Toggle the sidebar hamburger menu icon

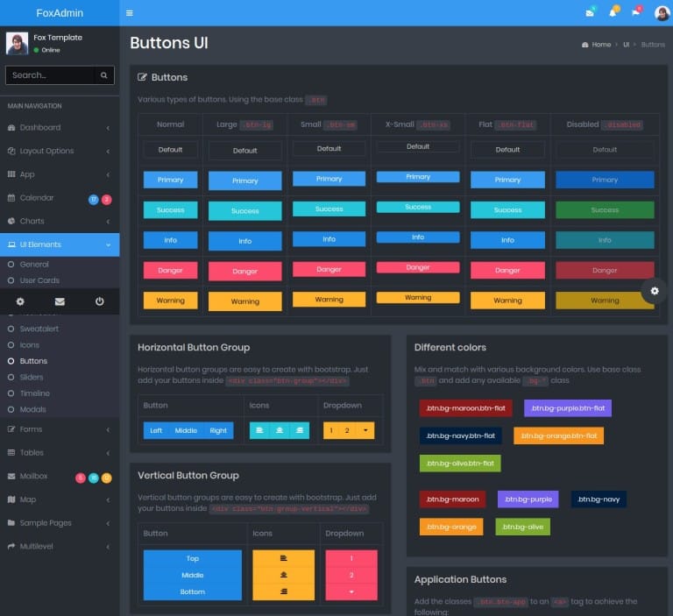point(129,13)
